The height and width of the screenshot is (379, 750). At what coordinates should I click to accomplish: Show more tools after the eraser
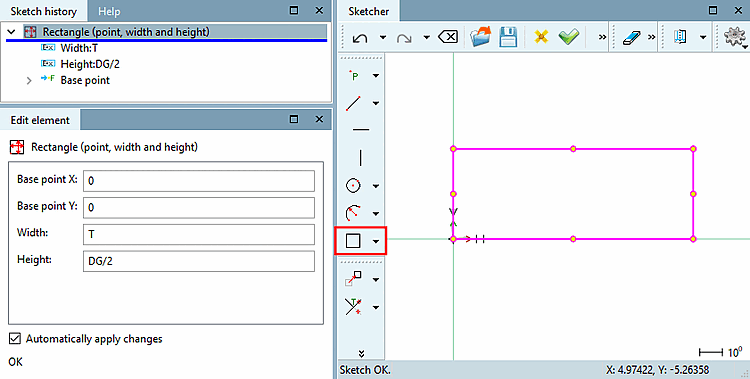651,37
